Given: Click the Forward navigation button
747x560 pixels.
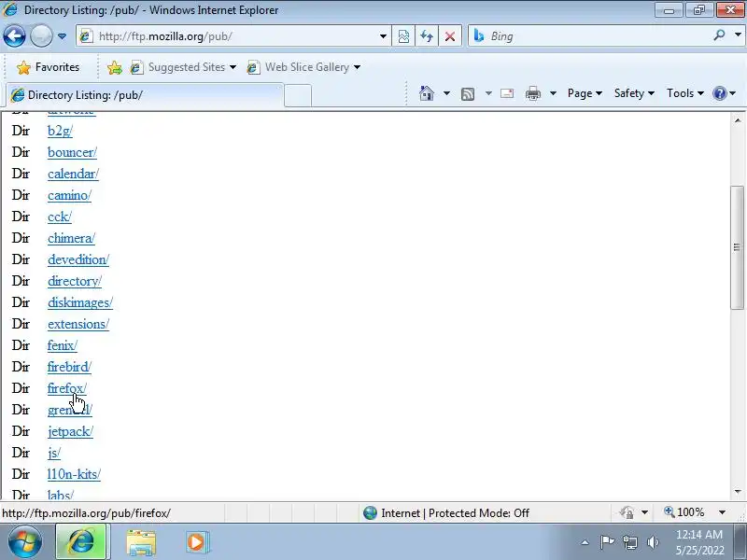Looking at the screenshot, I should click(41, 36).
